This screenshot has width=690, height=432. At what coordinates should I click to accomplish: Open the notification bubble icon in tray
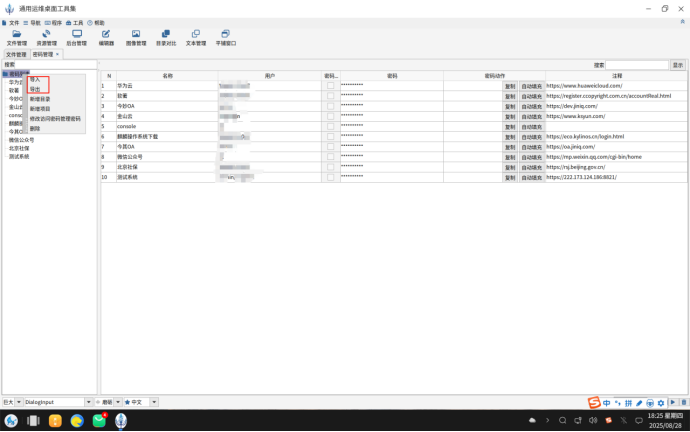(x=639, y=421)
